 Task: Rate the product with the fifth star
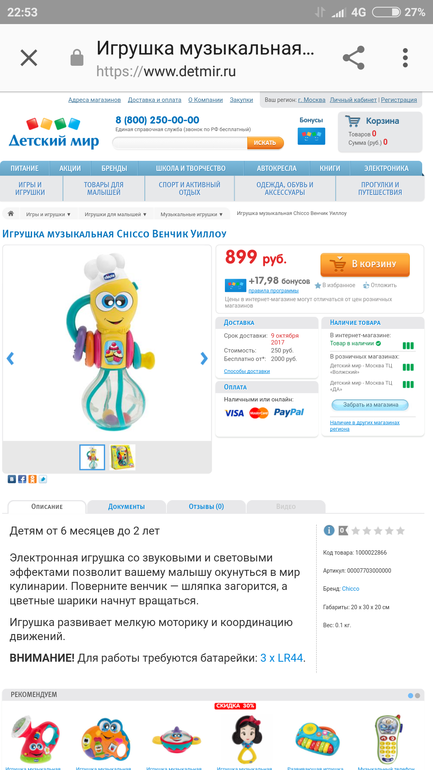tap(401, 531)
